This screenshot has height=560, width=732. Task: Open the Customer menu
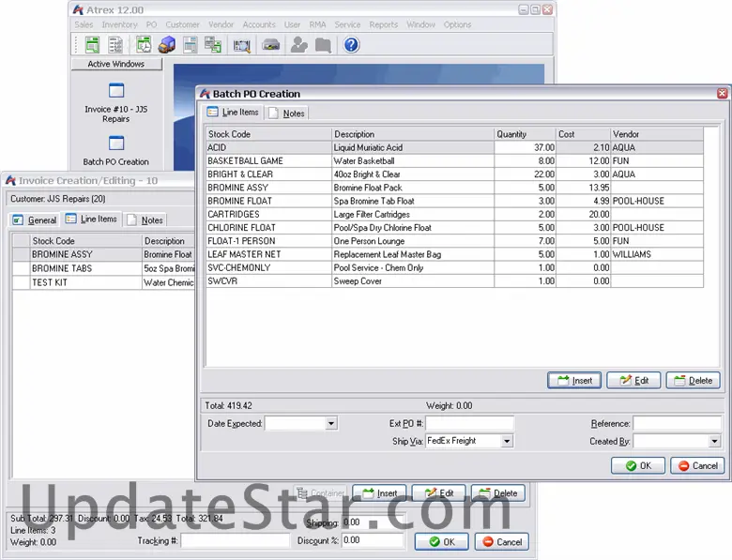click(183, 24)
